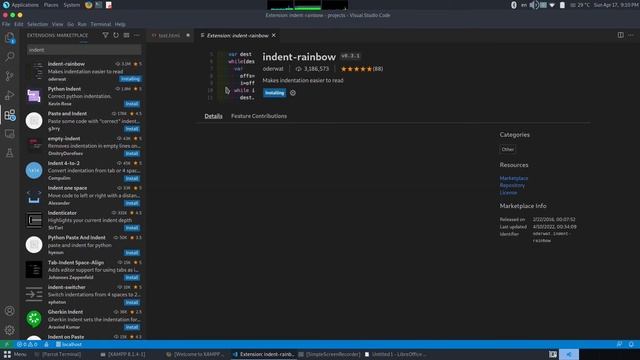The height and width of the screenshot is (360, 640).
Task: Filter extensions with the funnel icon
Action: pyautogui.click(x=105, y=36)
